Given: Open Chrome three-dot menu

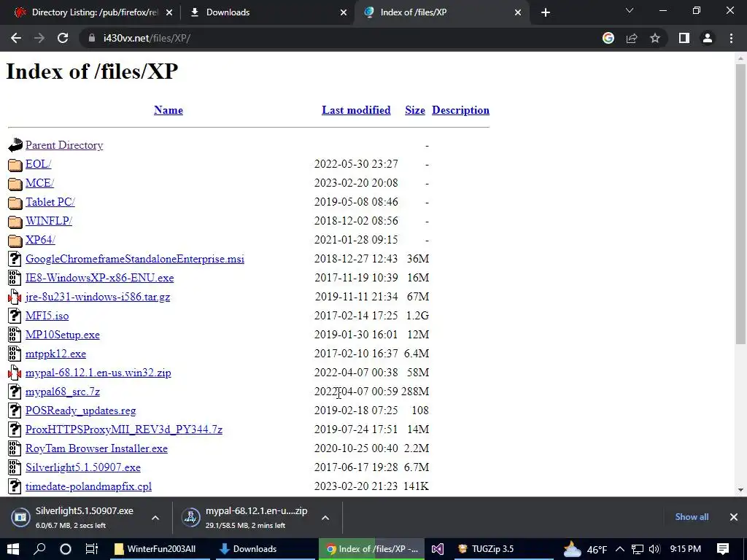Looking at the screenshot, I should tap(731, 38).
